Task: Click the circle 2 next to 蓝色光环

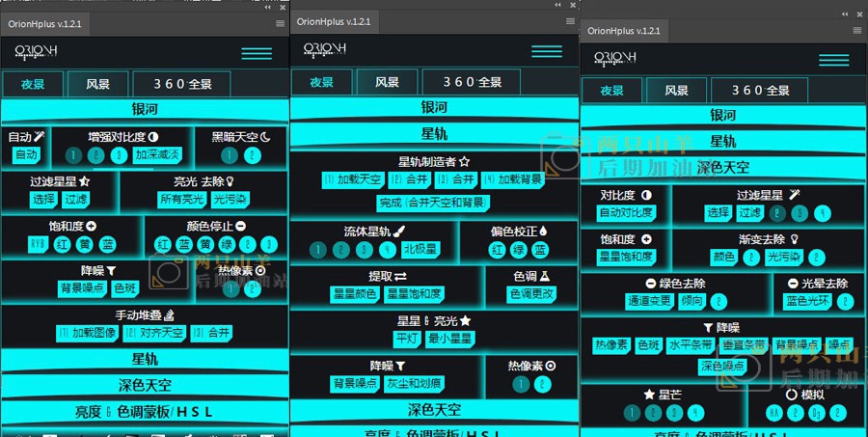Action: coord(846,301)
